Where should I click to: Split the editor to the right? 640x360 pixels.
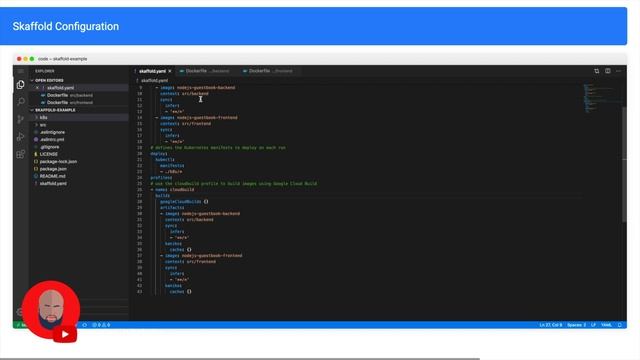coord(608,71)
